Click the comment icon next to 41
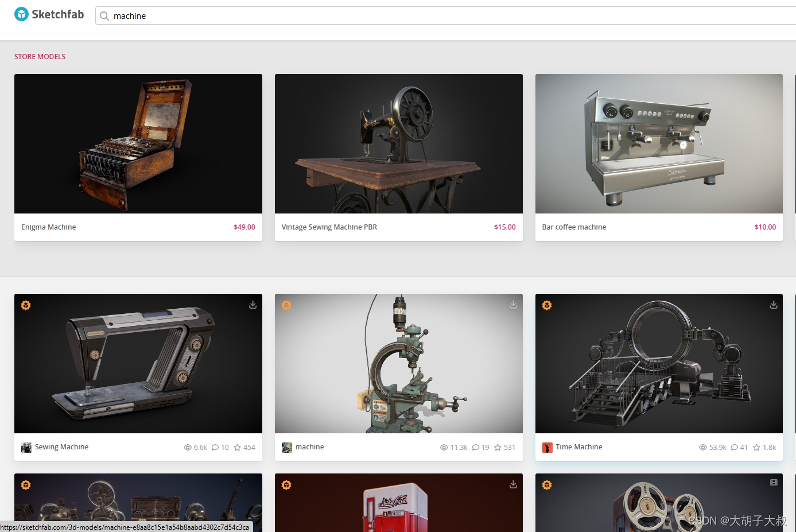This screenshot has height=532, width=796. tap(735, 448)
